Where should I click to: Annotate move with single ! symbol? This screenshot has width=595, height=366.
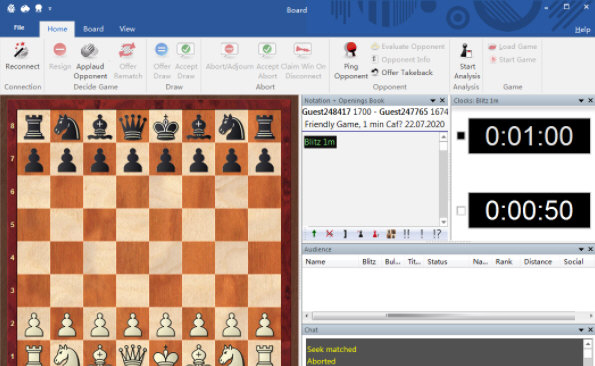pyautogui.click(x=422, y=234)
